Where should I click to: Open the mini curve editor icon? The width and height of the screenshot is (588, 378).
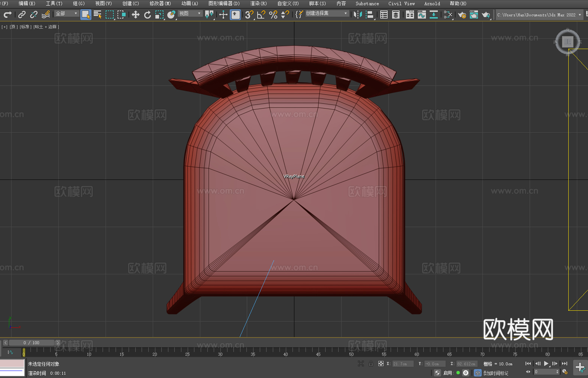pos(10,352)
